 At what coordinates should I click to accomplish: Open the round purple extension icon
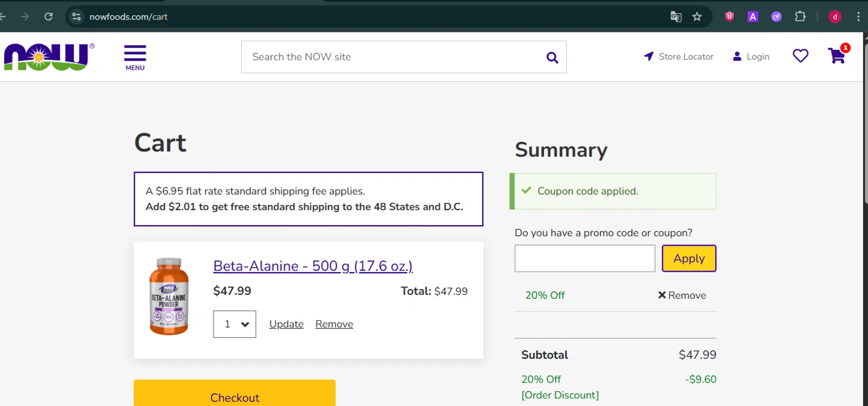click(x=777, y=17)
